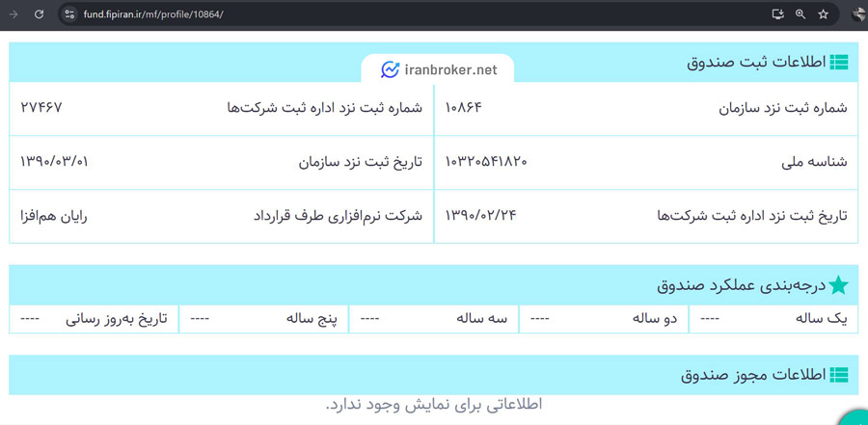
Task: Click label شرکت نرم‌افزاری طرف قرارداد
Action: [338, 216]
